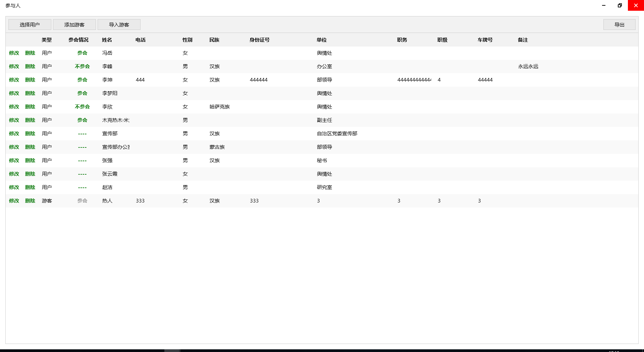Set attendance status for 张强

[x=82, y=161]
